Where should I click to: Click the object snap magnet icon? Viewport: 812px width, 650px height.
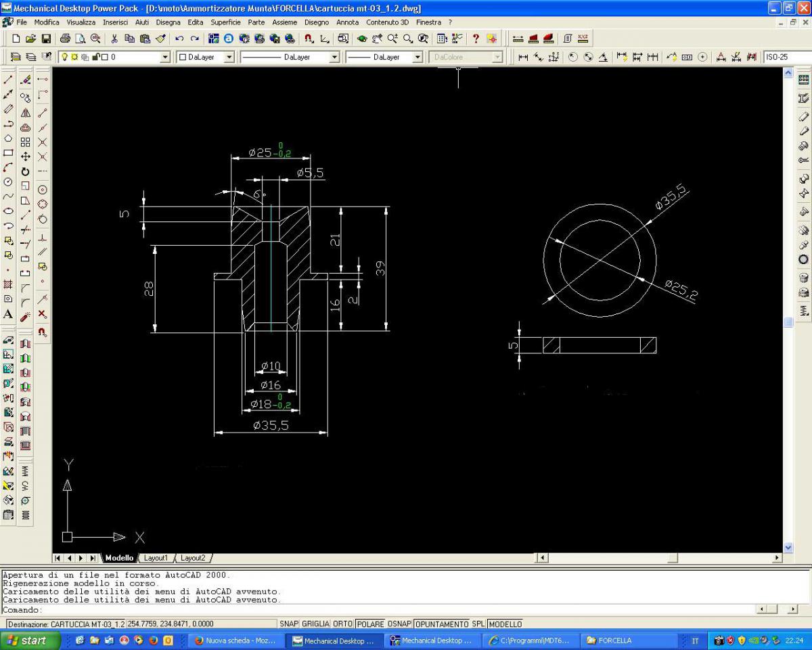pos(309,39)
